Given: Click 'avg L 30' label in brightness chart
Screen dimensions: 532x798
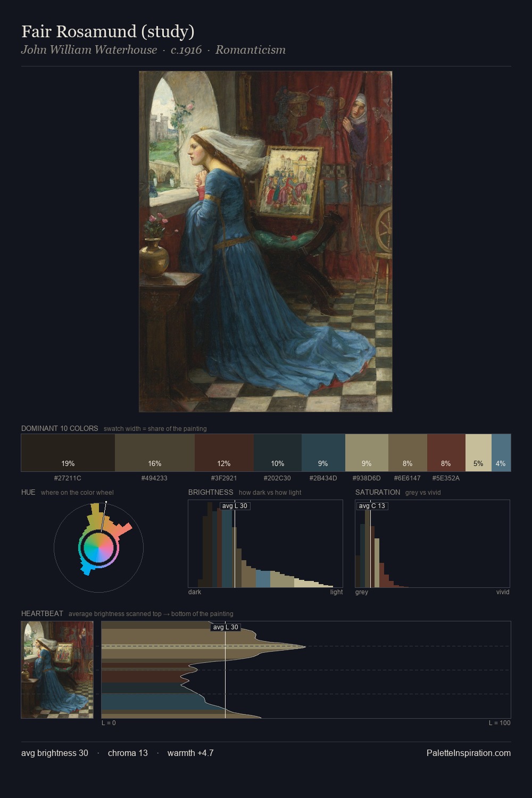Looking at the screenshot, I should pyautogui.click(x=235, y=506).
